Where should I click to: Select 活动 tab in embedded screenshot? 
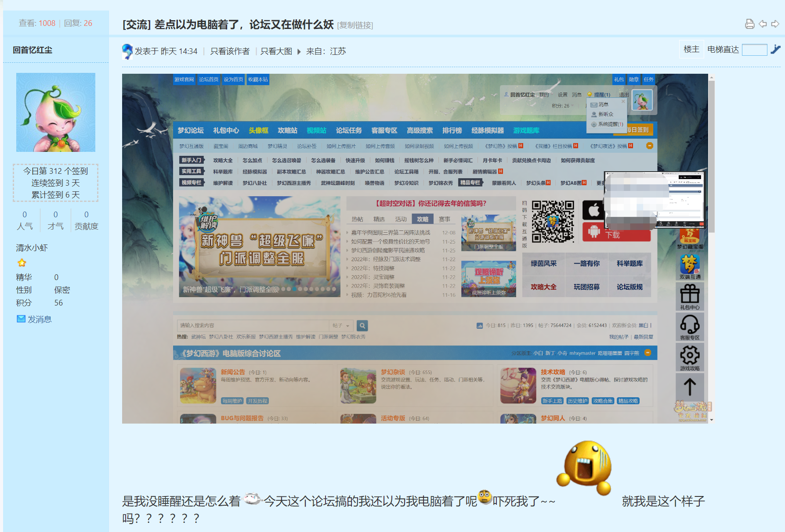pos(401,219)
